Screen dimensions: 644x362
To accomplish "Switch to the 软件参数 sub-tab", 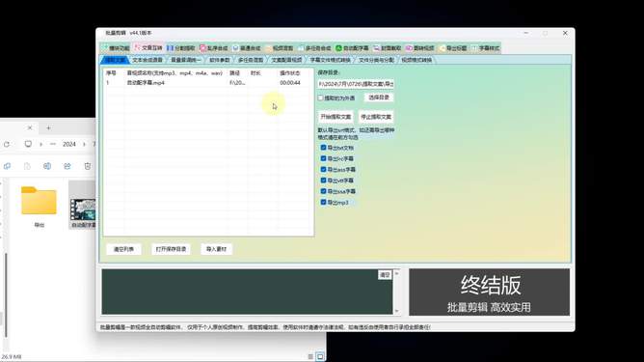I will click(219, 60).
